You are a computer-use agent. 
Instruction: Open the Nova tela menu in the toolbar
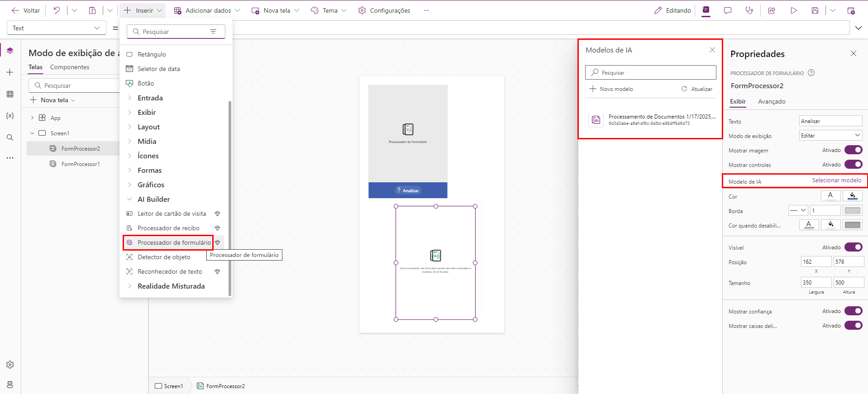coord(276,10)
